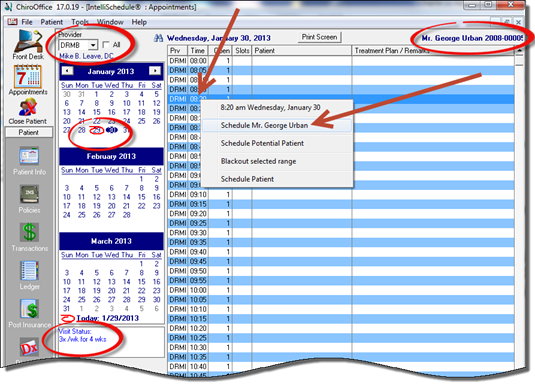
Task: Click Today 1/29/2013 link
Action: click(x=108, y=318)
